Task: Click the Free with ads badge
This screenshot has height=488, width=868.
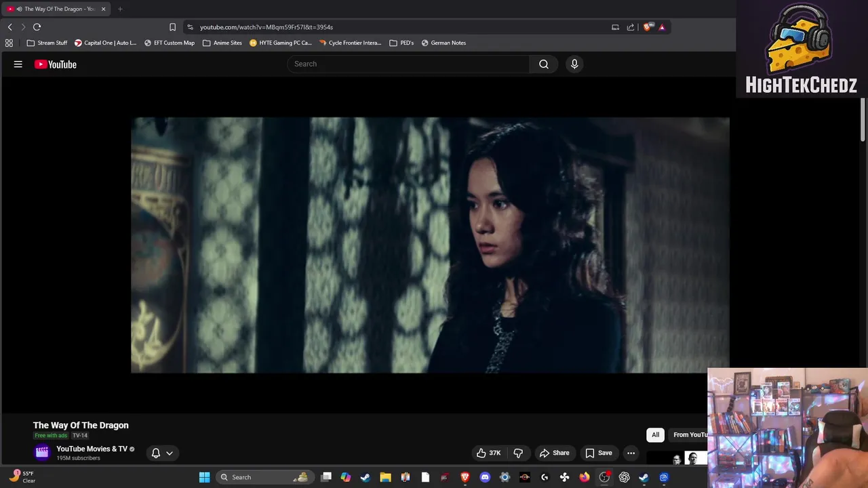Action: click(x=51, y=435)
